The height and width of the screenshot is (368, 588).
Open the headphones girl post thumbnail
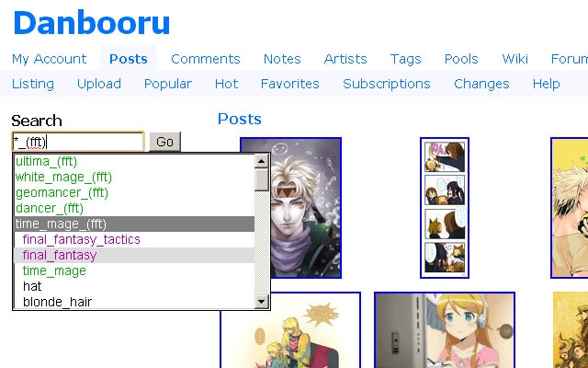[445, 330]
